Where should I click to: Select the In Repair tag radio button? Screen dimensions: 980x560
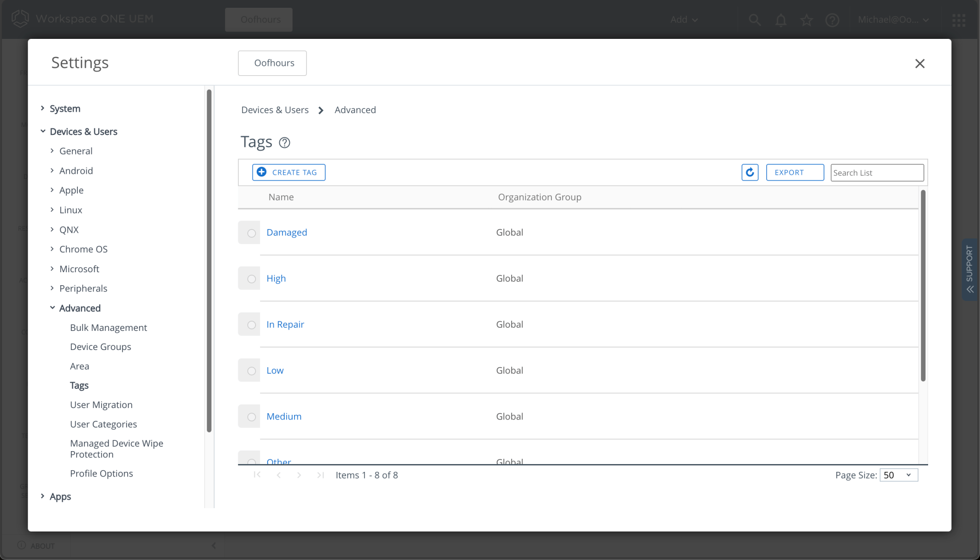coord(252,325)
